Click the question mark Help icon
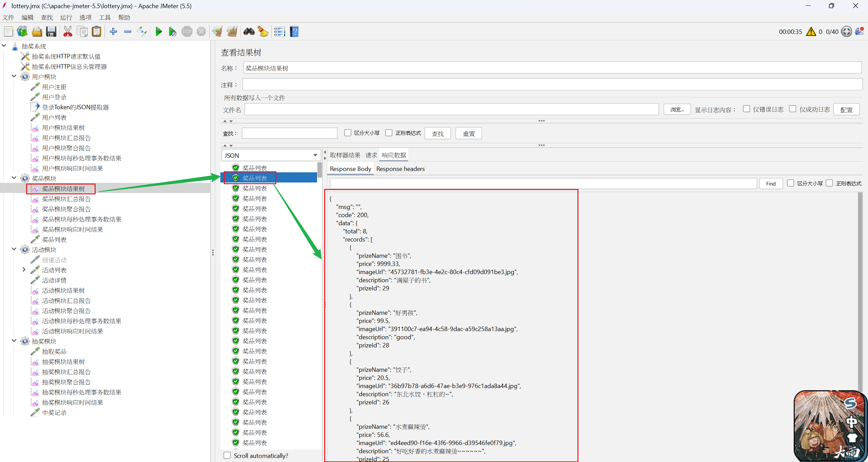 (294, 32)
